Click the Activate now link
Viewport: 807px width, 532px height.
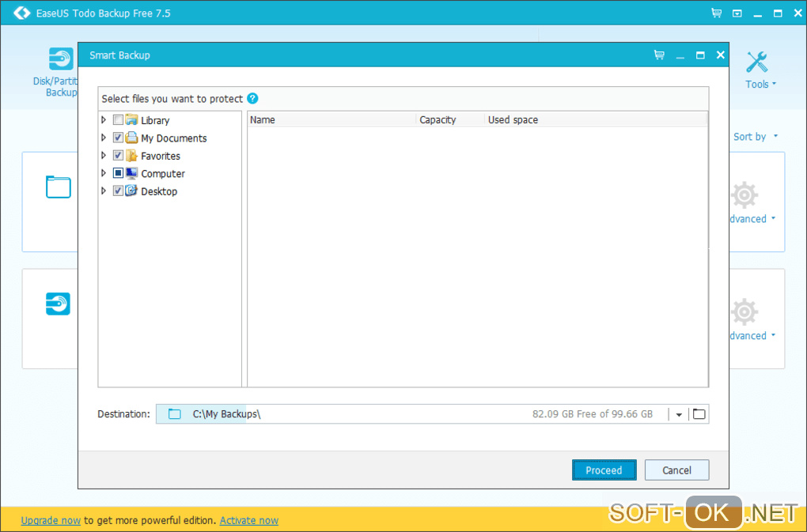[249, 520]
